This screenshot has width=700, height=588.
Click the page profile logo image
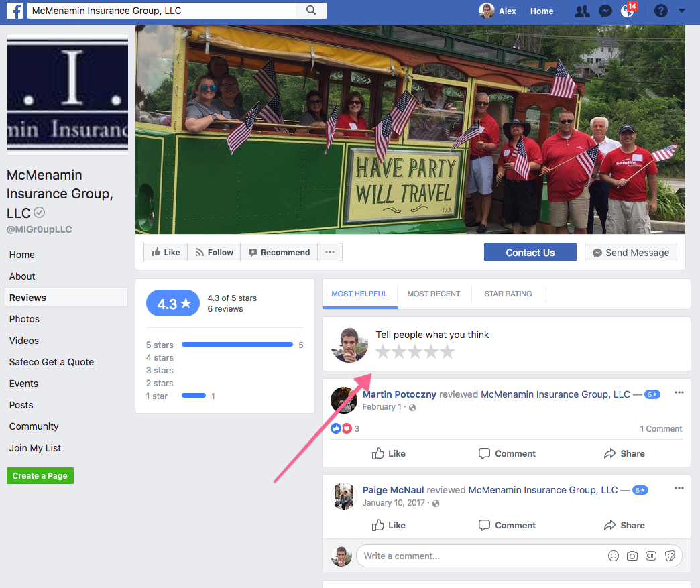tap(68, 95)
